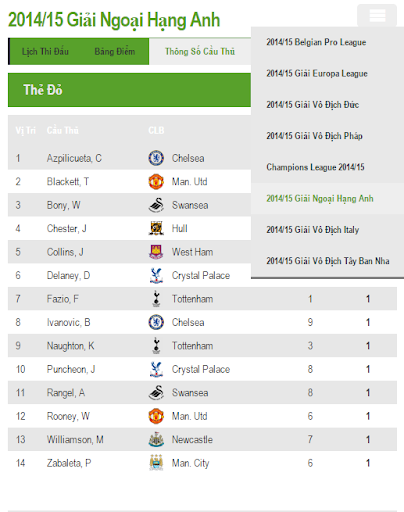Select the Thông Số Cầu Thủ tab
The image size is (404, 512).
(x=200, y=52)
